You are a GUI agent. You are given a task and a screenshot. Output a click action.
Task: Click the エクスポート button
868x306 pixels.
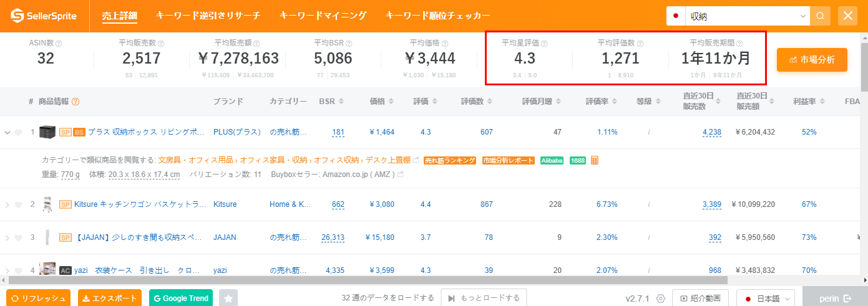click(110, 299)
